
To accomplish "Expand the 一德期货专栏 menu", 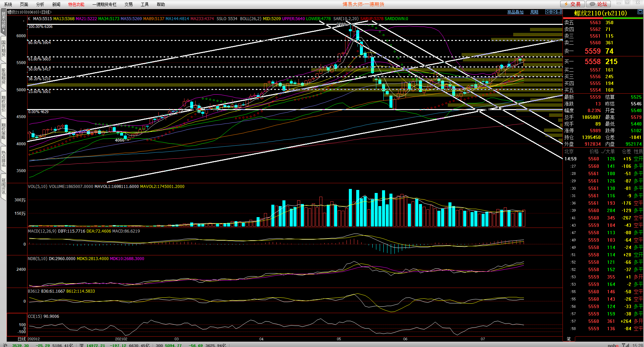I will pyautogui.click(x=104, y=4).
